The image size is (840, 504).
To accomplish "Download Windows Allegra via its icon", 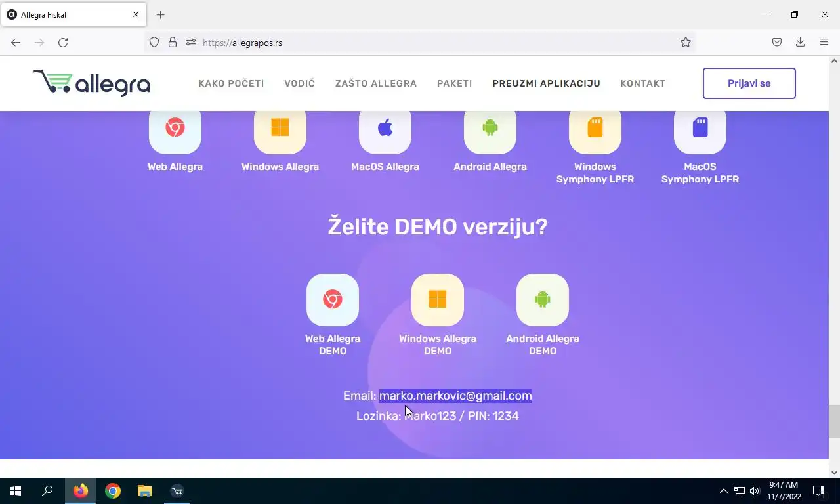I will pyautogui.click(x=280, y=128).
